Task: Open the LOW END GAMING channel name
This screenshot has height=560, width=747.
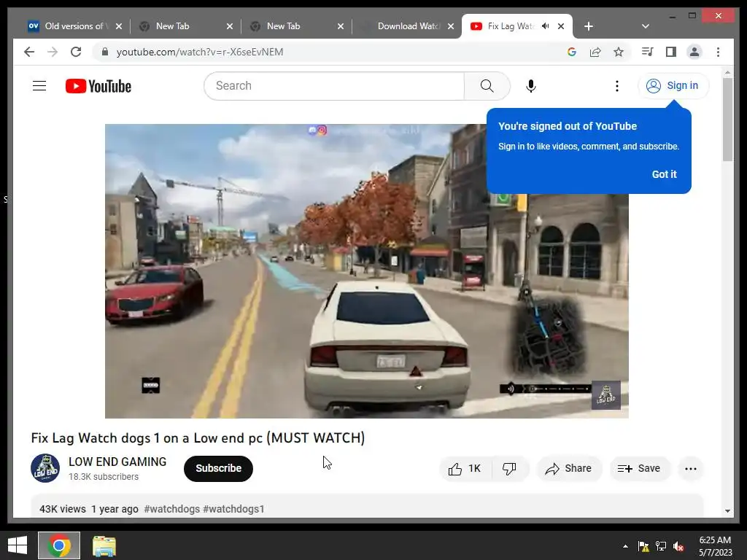Action: [117, 462]
